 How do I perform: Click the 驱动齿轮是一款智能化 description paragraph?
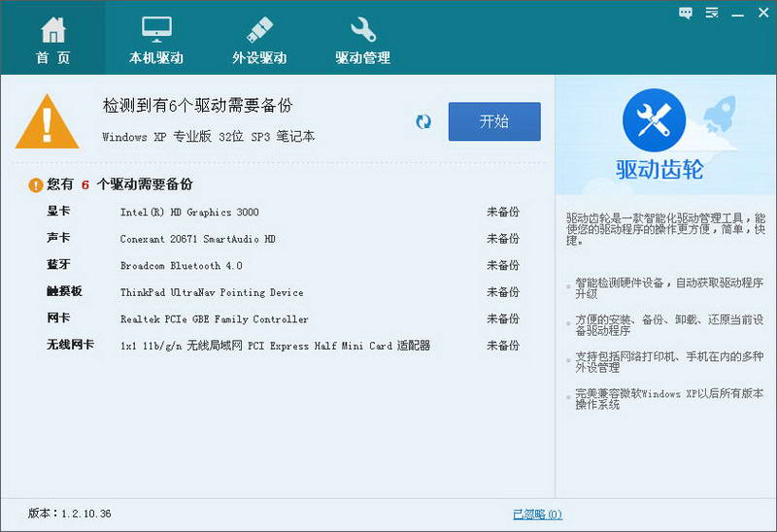pyautogui.click(x=665, y=229)
